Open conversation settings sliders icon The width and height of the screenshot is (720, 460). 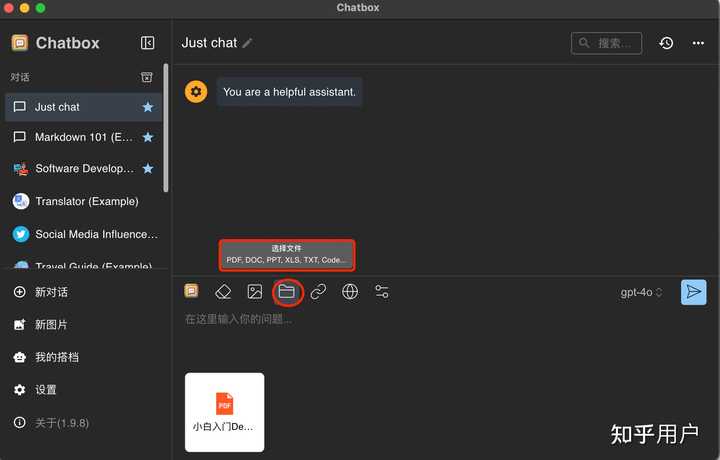(382, 292)
